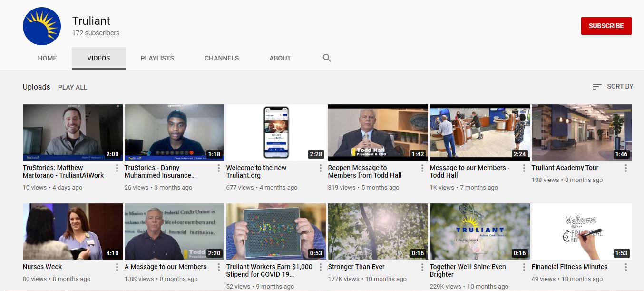
Task: Click the Truliant channel avatar logo
Action: click(x=42, y=26)
